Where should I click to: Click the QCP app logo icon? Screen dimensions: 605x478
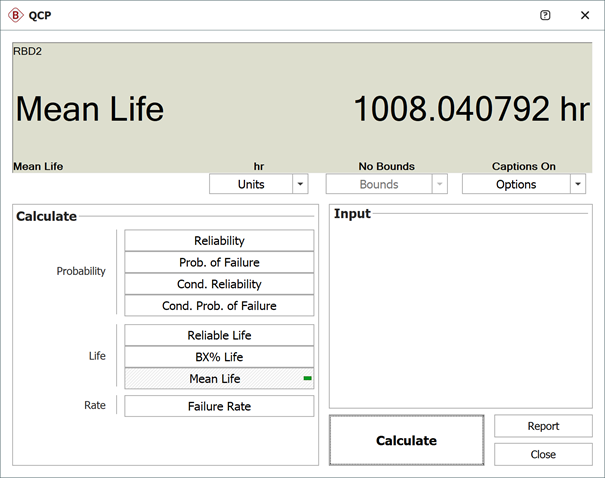15,15
